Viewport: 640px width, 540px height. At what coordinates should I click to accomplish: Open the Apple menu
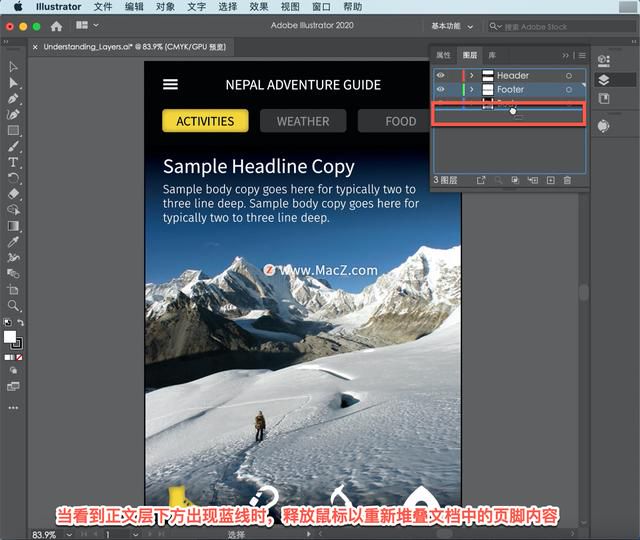[x=19, y=7]
